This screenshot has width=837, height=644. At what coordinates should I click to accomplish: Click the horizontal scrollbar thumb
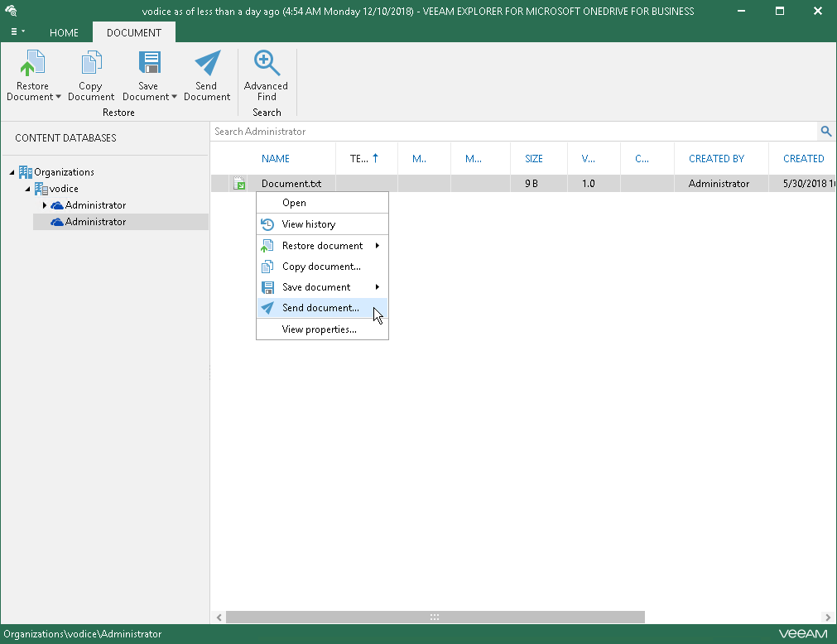click(x=435, y=618)
